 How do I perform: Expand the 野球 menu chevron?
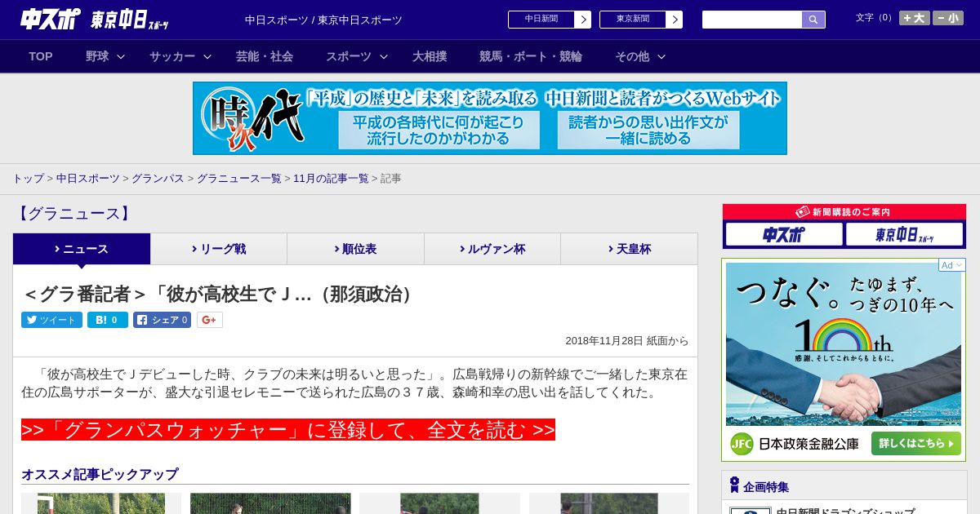point(121,56)
